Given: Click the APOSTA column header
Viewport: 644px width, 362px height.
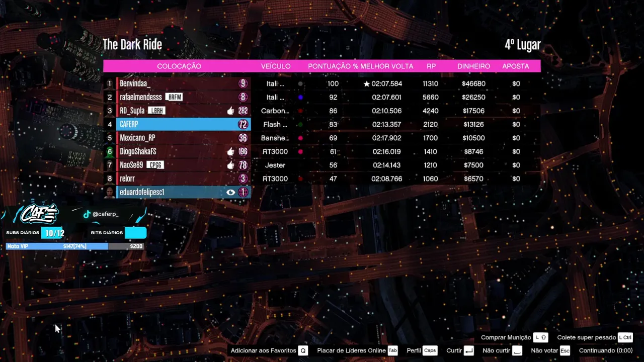Looking at the screenshot, I should click(516, 66).
